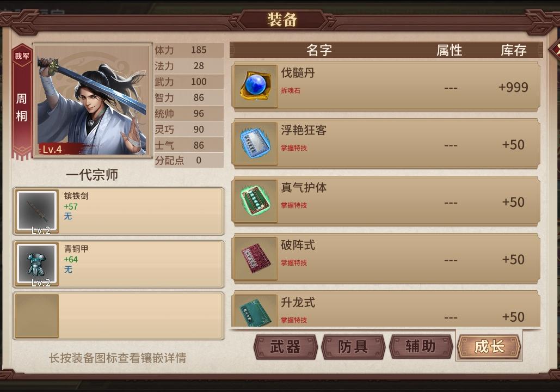Open the 镔铁剑 weapon slot icon
This screenshot has height=392, width=560.
(36, 211)
